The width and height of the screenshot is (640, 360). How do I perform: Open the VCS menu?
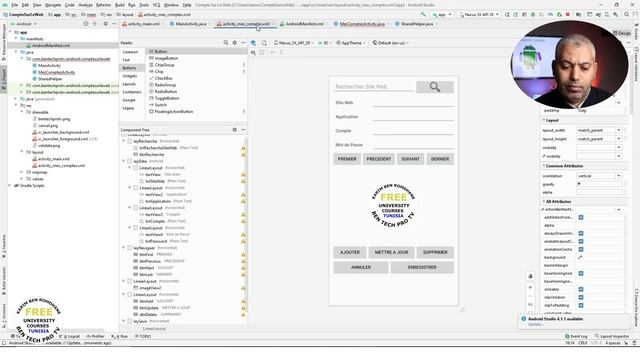click(x=156, y=5)
